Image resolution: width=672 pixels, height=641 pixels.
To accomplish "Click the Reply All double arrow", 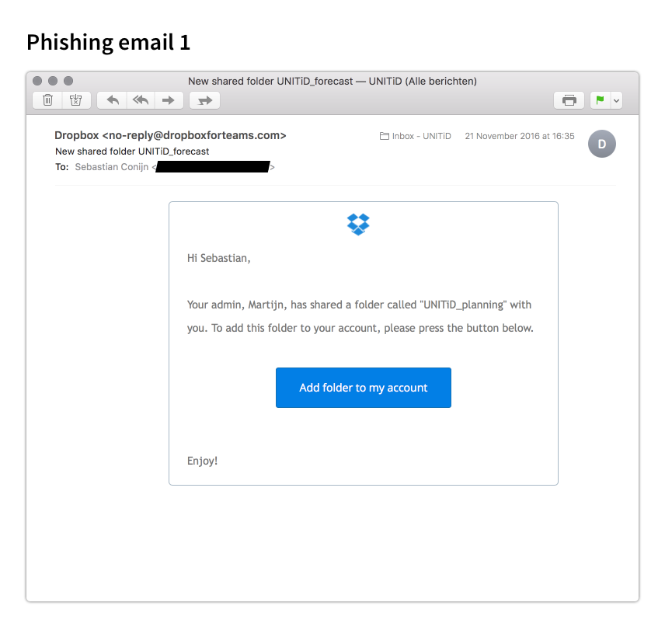I will (141, 100).
